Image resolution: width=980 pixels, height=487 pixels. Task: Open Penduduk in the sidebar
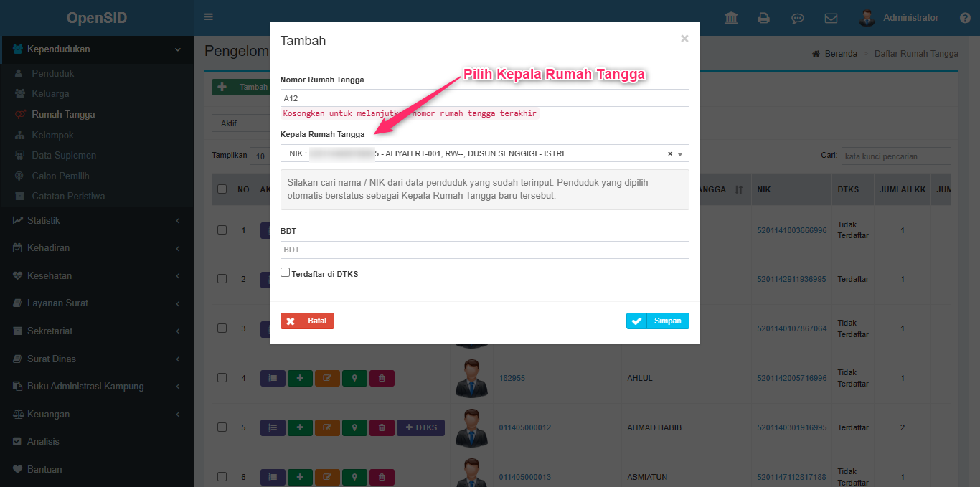click(53, 73)
